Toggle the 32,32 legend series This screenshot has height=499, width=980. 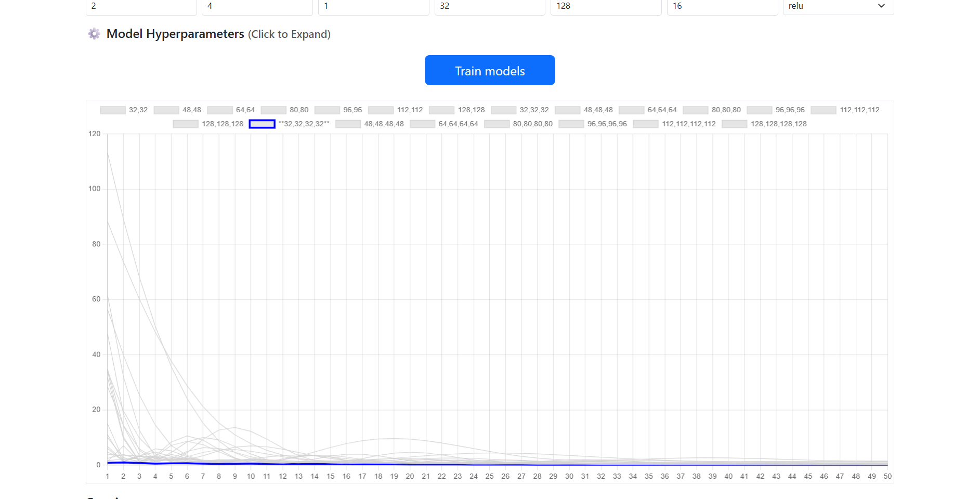(124, 110)
